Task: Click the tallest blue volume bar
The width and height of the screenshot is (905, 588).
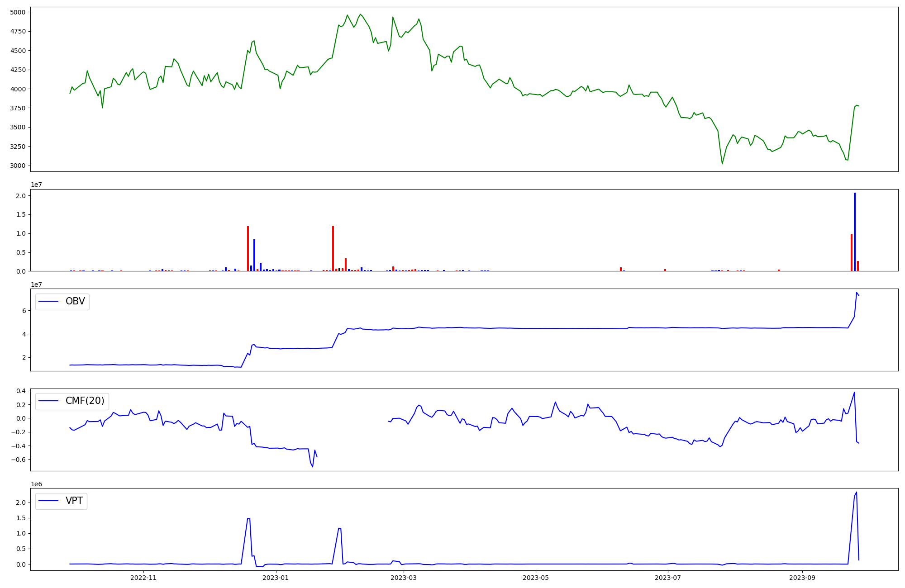Action: (854, 232)
